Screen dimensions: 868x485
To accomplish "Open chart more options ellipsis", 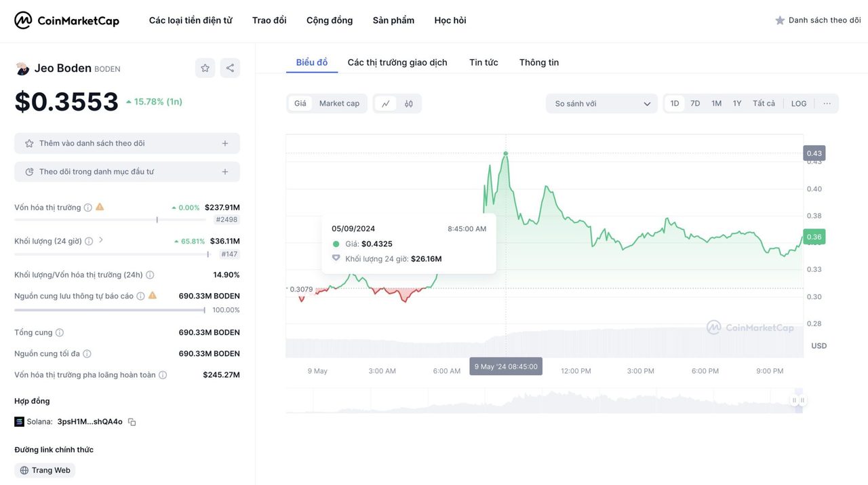I will (827, 104).
